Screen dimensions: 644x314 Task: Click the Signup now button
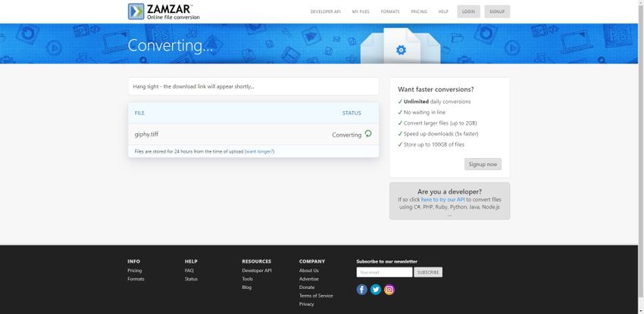coord(483,164)
